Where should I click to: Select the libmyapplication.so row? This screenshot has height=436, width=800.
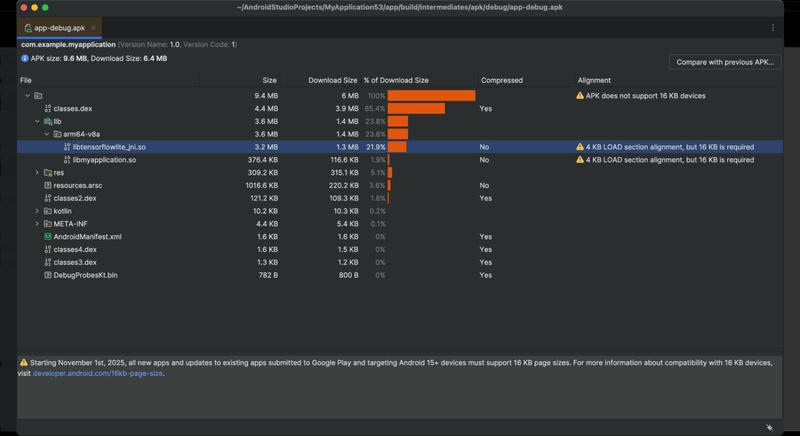point(400,160)
